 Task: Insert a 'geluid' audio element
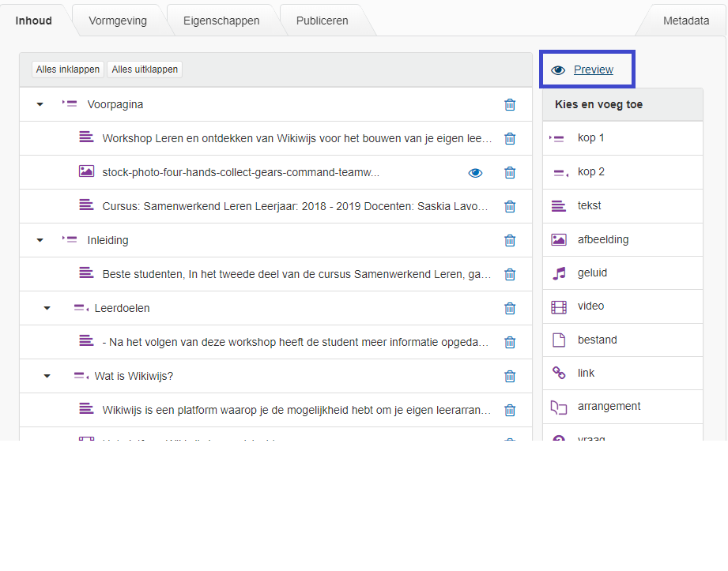[592, 273]
